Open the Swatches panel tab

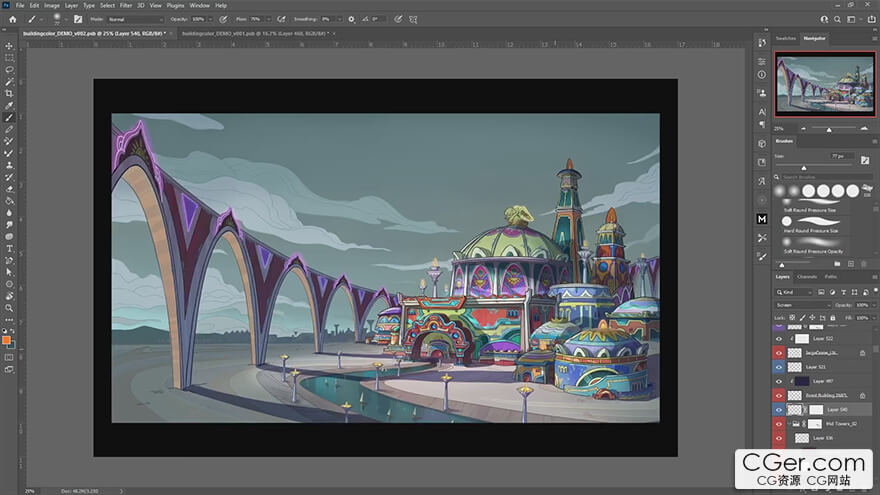(x=786, y=39)
